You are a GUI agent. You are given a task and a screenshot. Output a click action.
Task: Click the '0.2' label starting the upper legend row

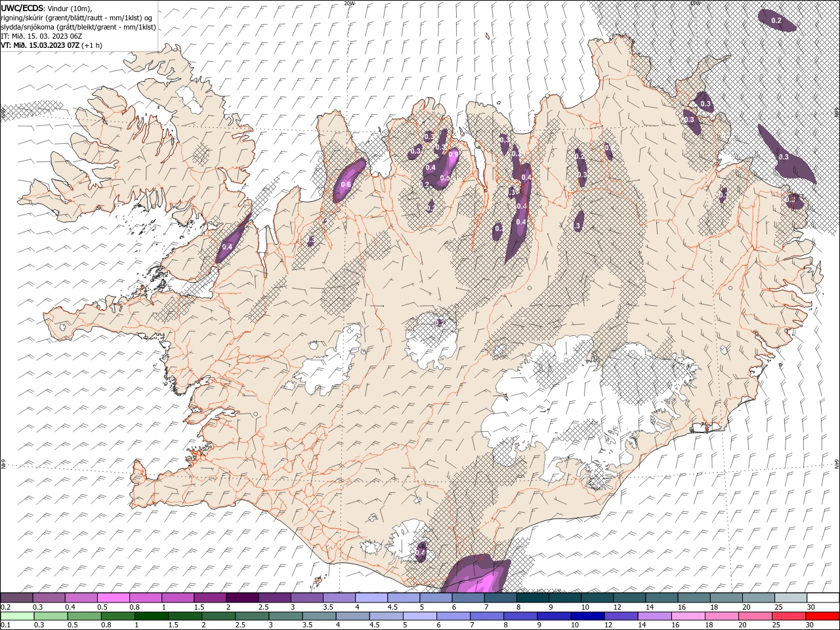(5, 607)
